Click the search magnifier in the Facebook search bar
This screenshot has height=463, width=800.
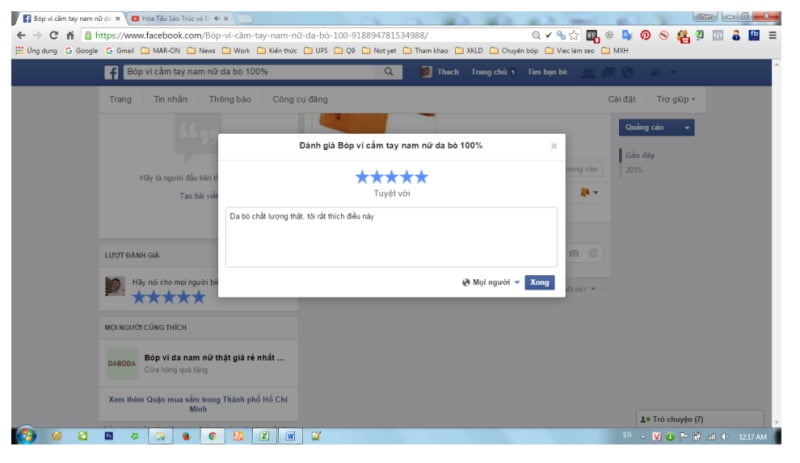[388, 73]
